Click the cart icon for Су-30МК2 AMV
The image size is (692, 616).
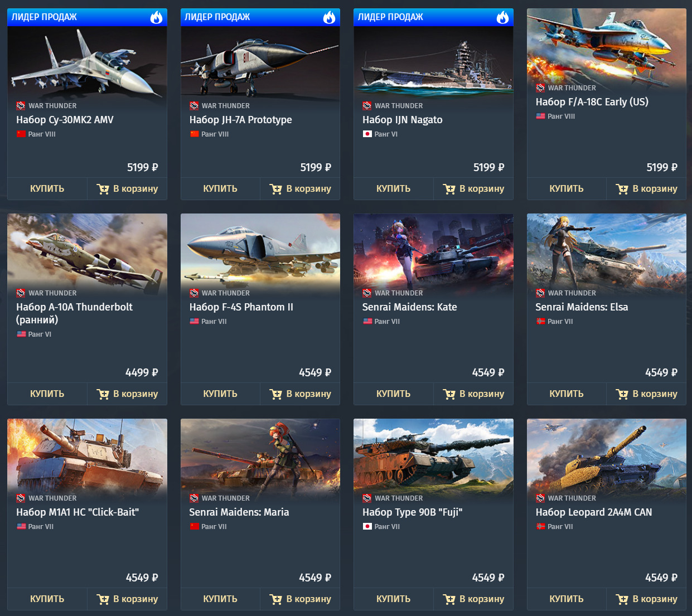(103, 189)
